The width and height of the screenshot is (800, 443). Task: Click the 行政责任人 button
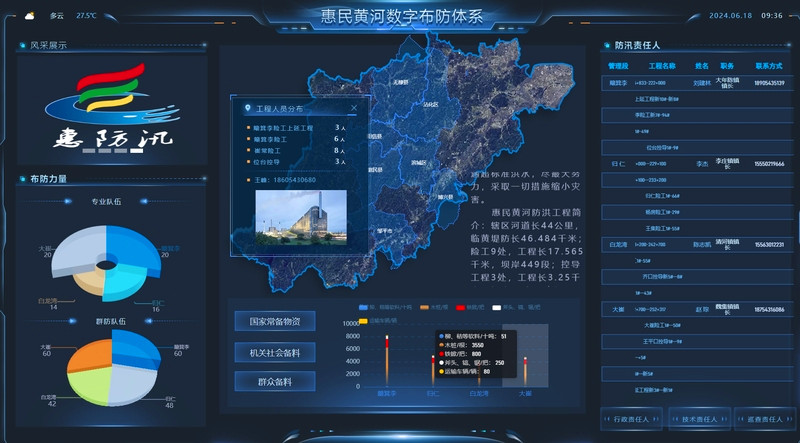coord(630,418)
